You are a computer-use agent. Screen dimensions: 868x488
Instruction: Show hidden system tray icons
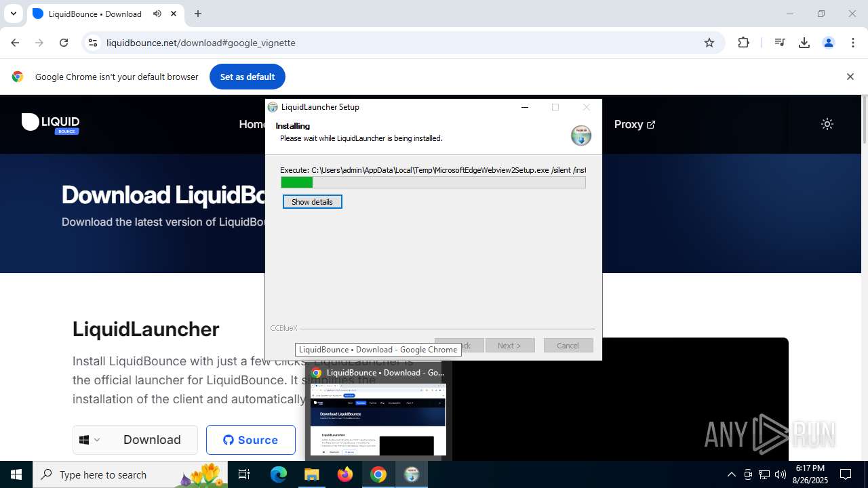[x=731, y=474]
